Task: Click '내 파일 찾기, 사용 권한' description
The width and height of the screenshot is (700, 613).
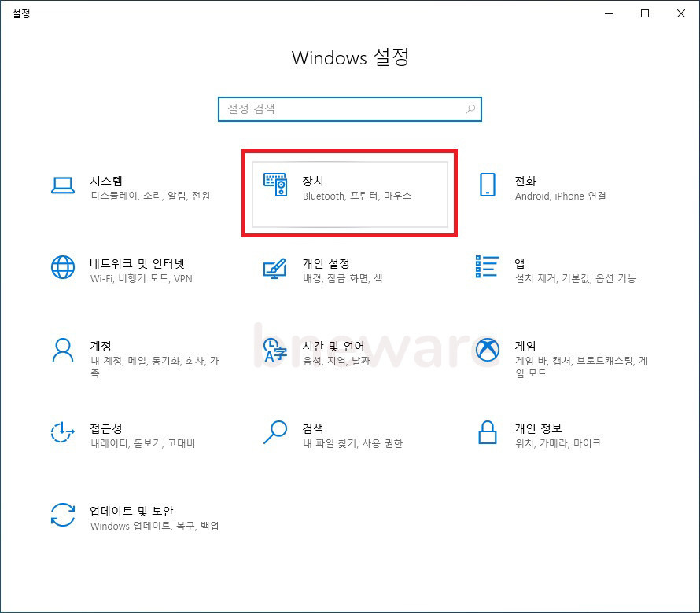Action: pos(352,443)
